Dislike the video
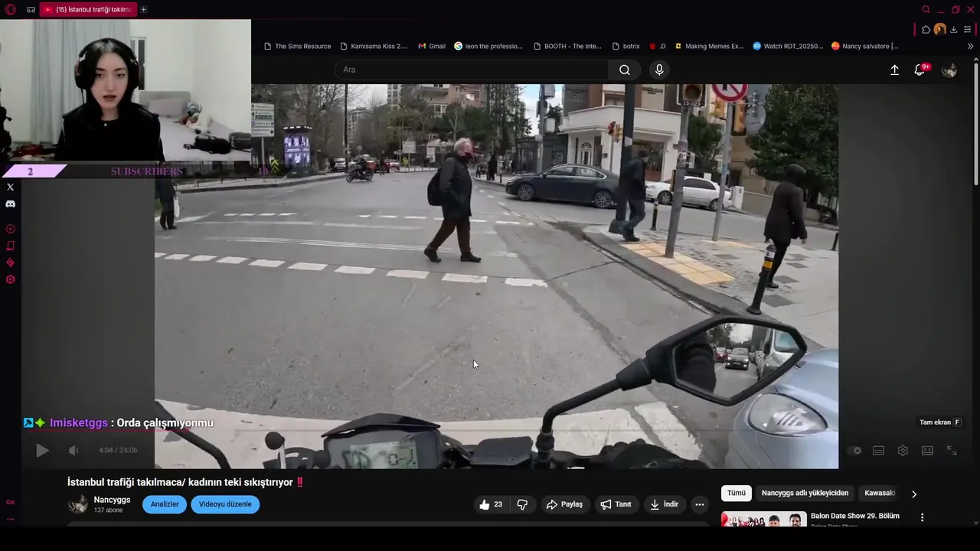This screenshot has height=551, width=980. click(x=522, y=504)
